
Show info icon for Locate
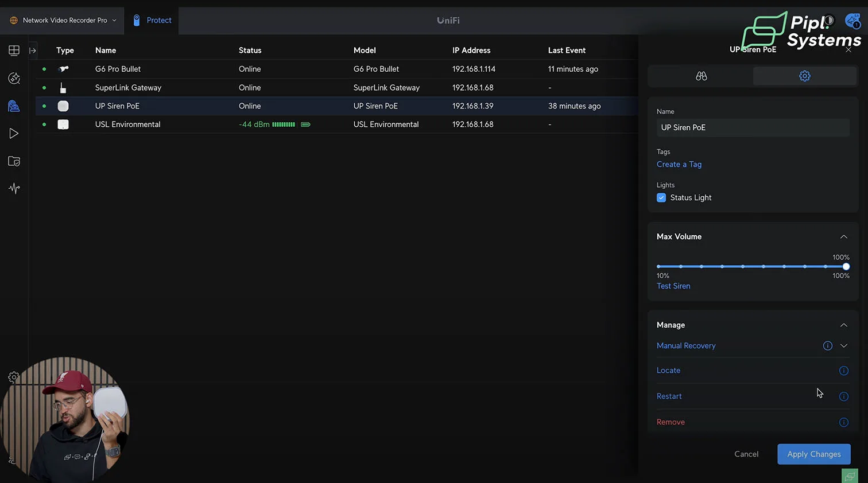843,371
